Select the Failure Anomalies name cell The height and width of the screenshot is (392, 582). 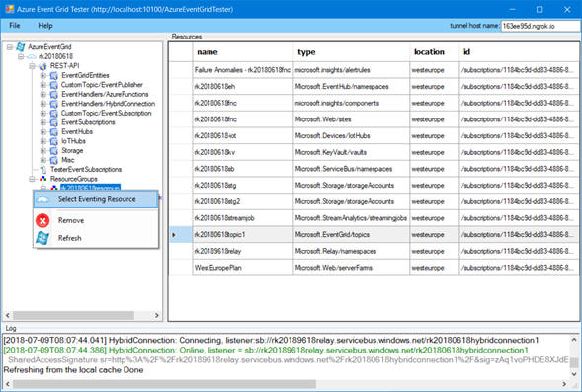click(243, 70)
